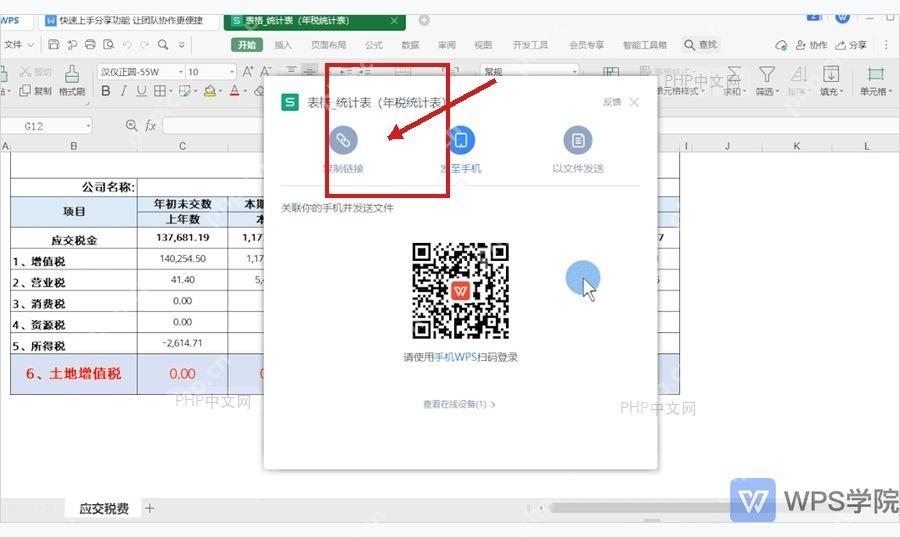The height and width of the screenshot is (537, 900).
Task: Click the zoom magnifier beside fx
Action: point(131,125)
